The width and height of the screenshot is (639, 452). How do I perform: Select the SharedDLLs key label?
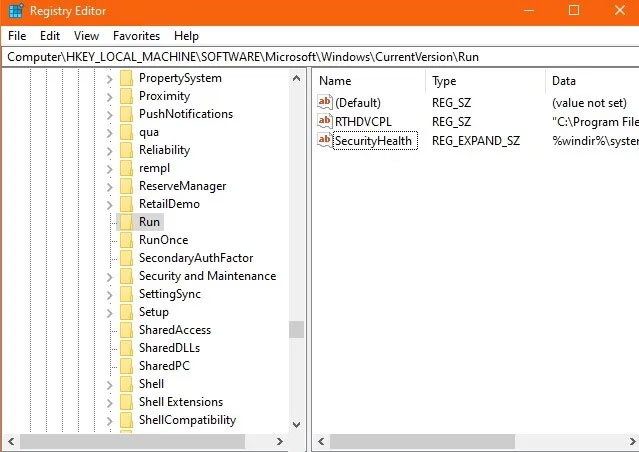(170, 348)
